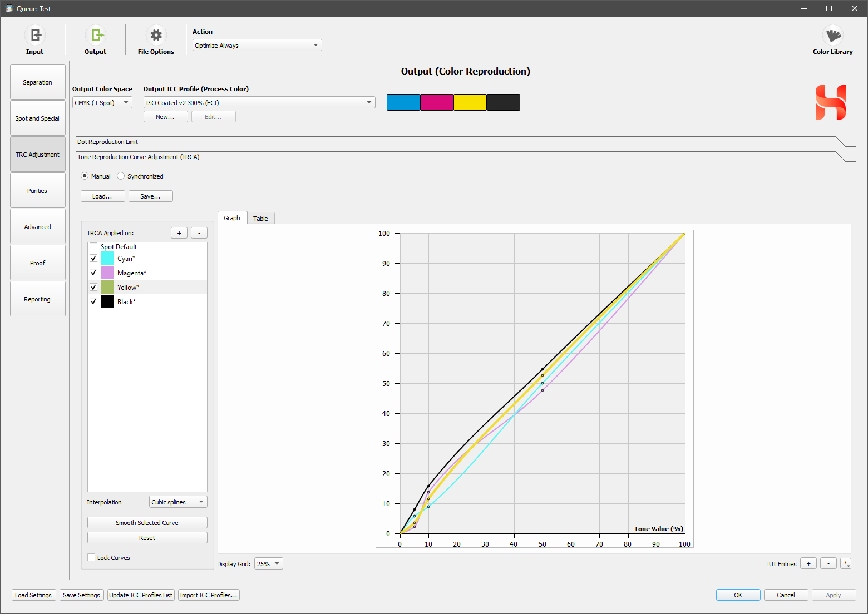This screenshot has width=868, height=614.
Task: Expand the Output ICC Profile dropdown
Action: point(259,103)
